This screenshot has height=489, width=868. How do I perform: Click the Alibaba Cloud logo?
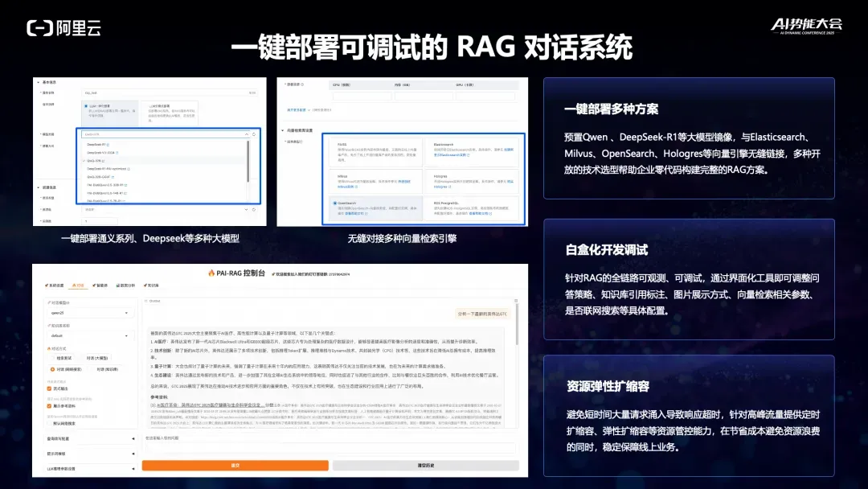coord(63,27)
